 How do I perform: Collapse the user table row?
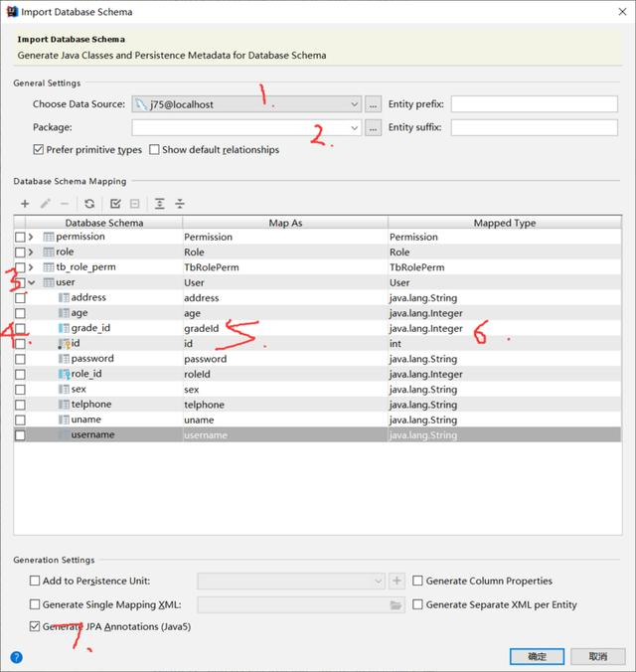pos(33,283)
